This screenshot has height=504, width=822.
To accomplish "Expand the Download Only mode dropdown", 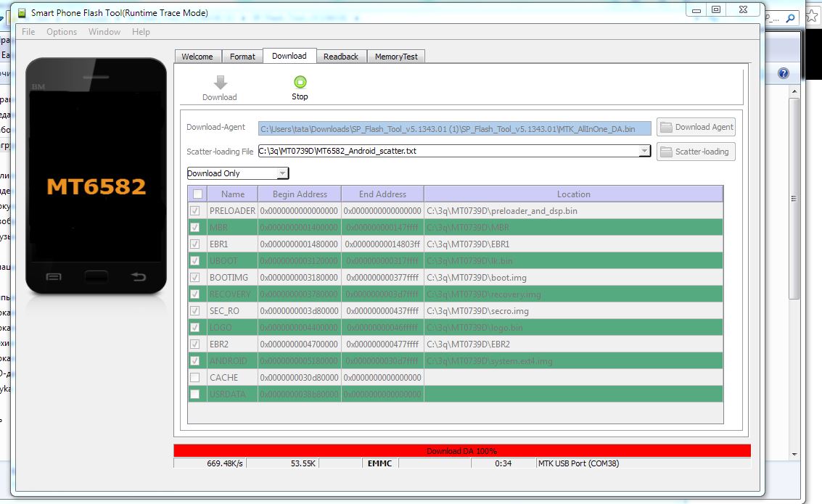I will coord(282,173).
